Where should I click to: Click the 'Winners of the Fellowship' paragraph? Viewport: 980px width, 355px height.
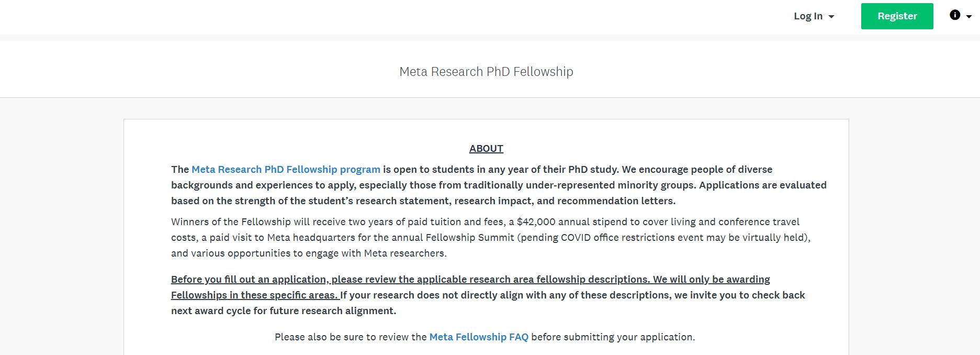(x=491, y=237)
